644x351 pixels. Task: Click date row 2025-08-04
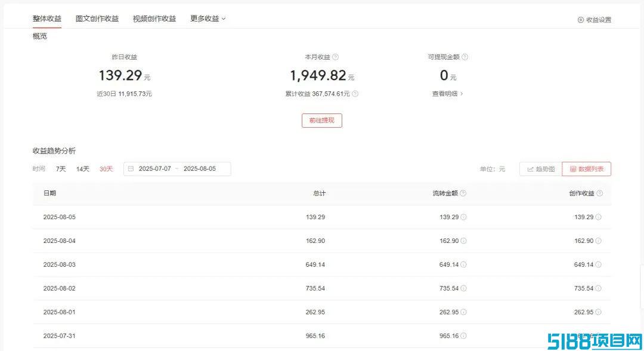pyautogui.click(x=322, y=241)
